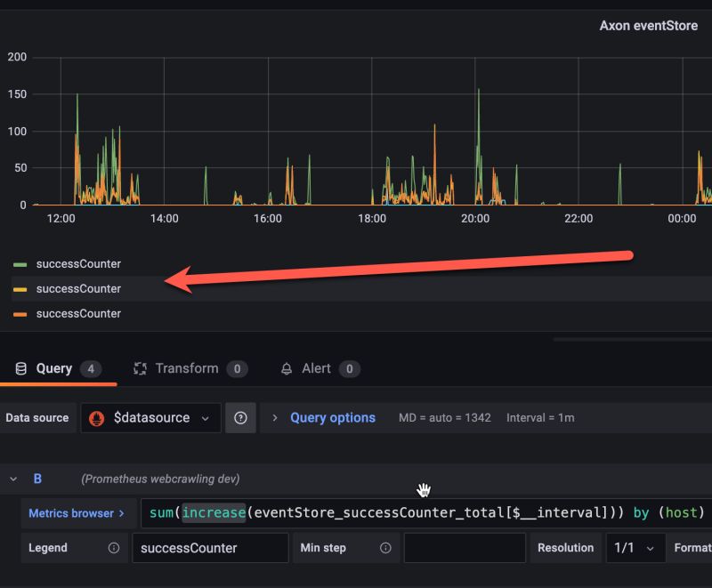
Task: Click the shuffle icon on the Transform tab
Action: coord(140,368)
